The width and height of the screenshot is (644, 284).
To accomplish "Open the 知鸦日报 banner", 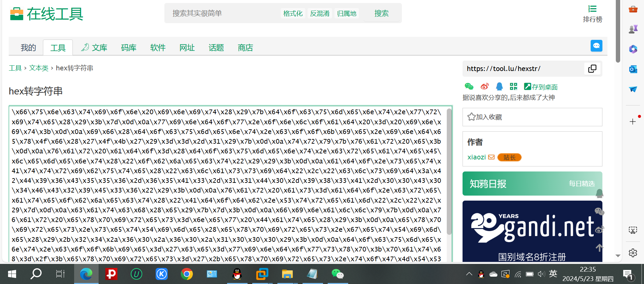I will point(532,184).
